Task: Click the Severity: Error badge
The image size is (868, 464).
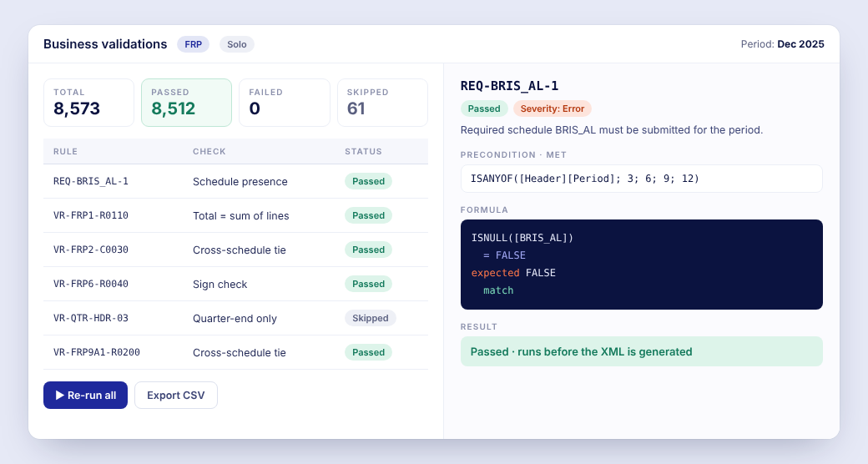Action: click(552, 108)
